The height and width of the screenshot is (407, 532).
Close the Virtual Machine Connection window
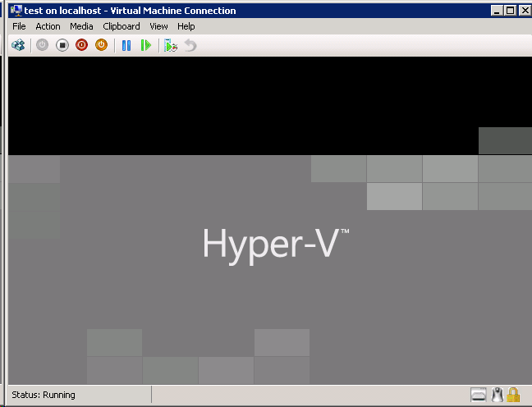pyautogui.click(x=525, y=11)
